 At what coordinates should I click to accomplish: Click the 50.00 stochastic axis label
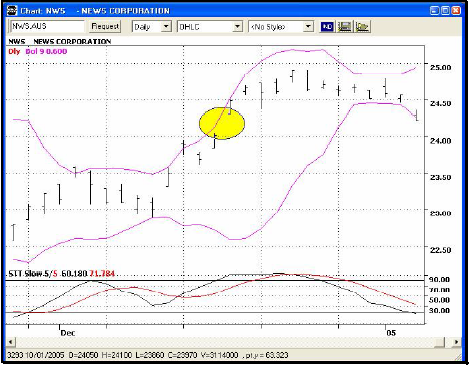[439, 300]
